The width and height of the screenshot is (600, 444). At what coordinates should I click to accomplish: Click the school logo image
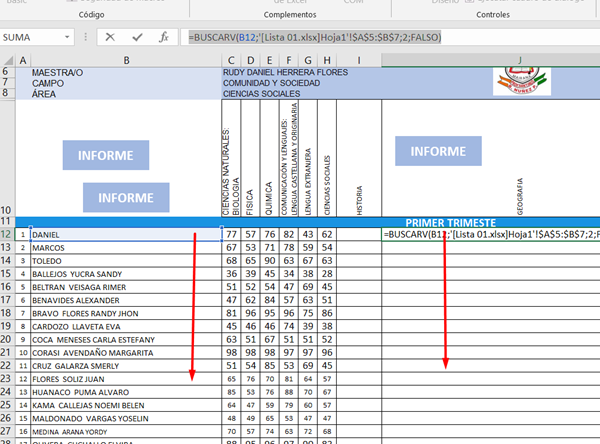(520, 82)
